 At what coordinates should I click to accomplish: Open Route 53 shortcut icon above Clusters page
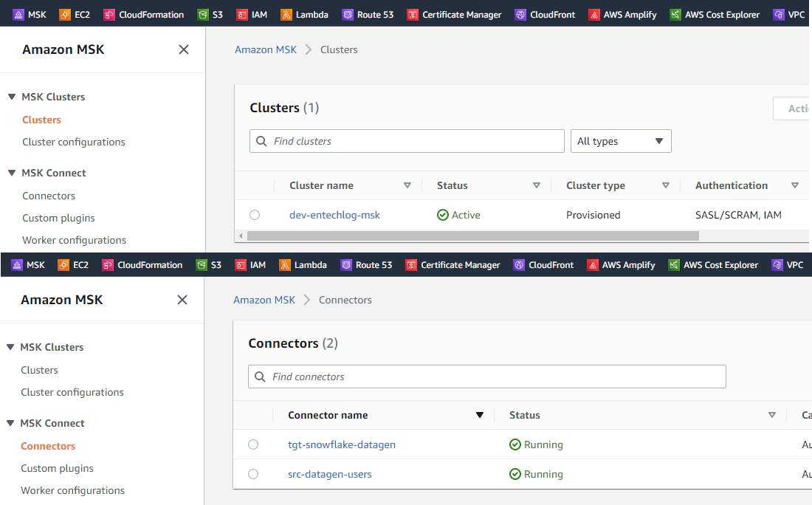point(348,15)
